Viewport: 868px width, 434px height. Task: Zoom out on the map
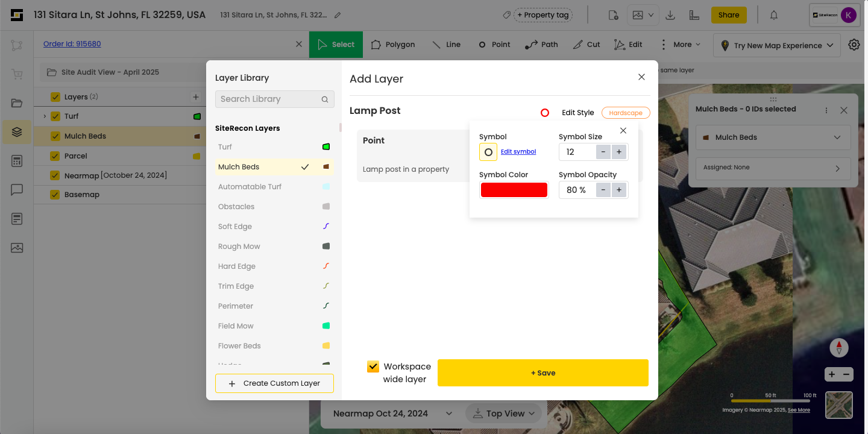(x=846, y=374)
